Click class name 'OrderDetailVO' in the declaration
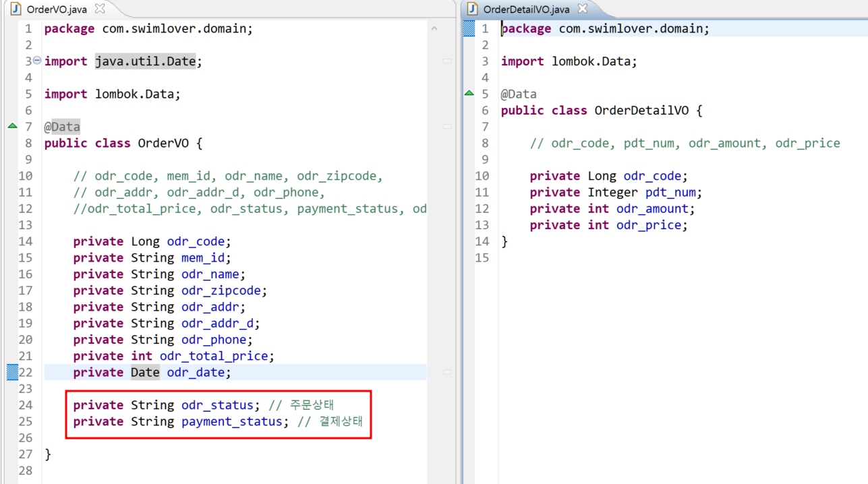The height and width of the screenshot is (484, 868). 641,111
